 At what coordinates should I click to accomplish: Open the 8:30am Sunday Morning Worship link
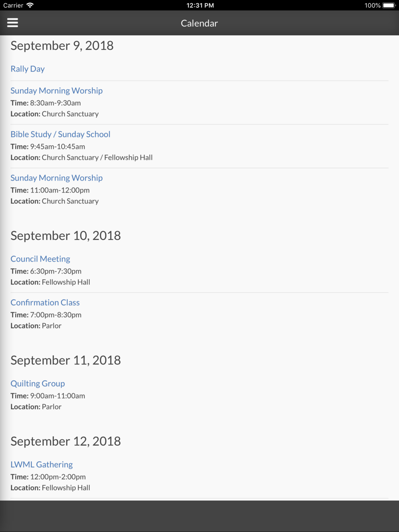coord(57,91)
